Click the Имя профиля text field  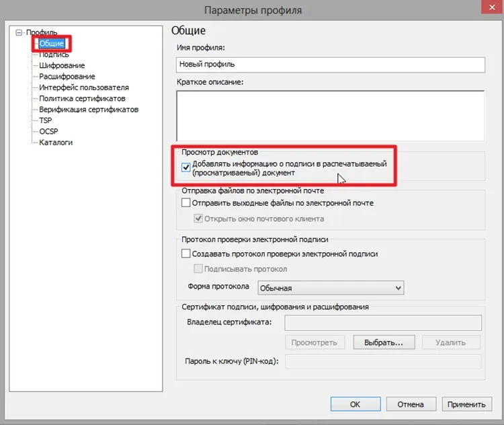[x=330, y=65]
